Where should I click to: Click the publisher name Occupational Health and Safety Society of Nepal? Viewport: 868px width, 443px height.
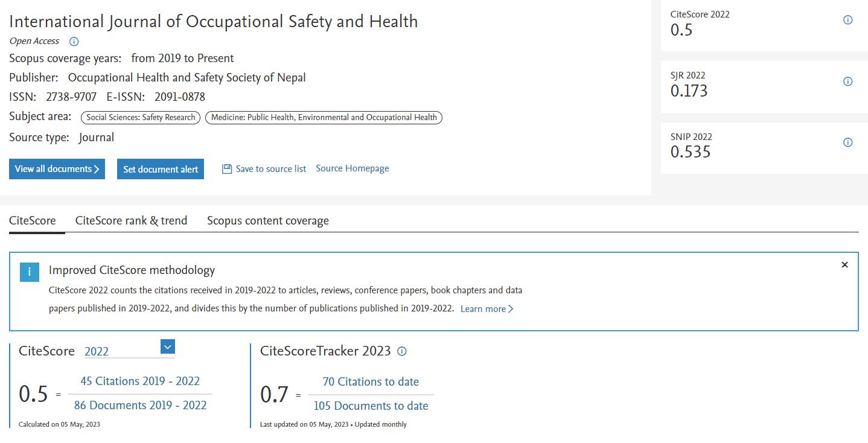(x=187, y=78)
